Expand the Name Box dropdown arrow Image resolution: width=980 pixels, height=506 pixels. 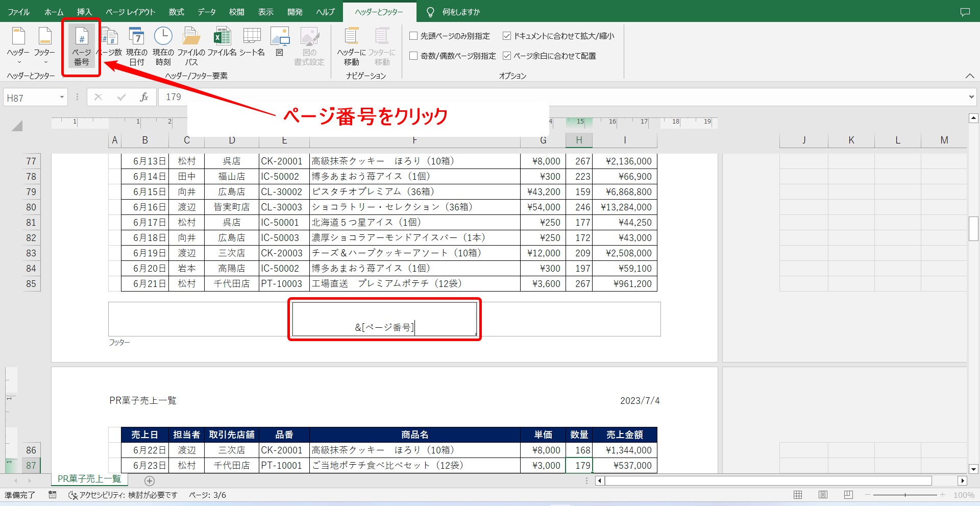point(62,98)
